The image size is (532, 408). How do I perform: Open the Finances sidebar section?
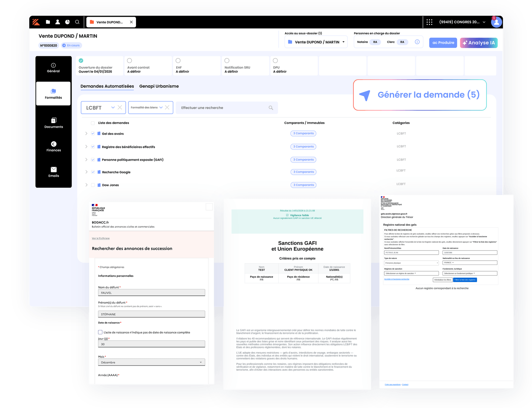[53, 147]
